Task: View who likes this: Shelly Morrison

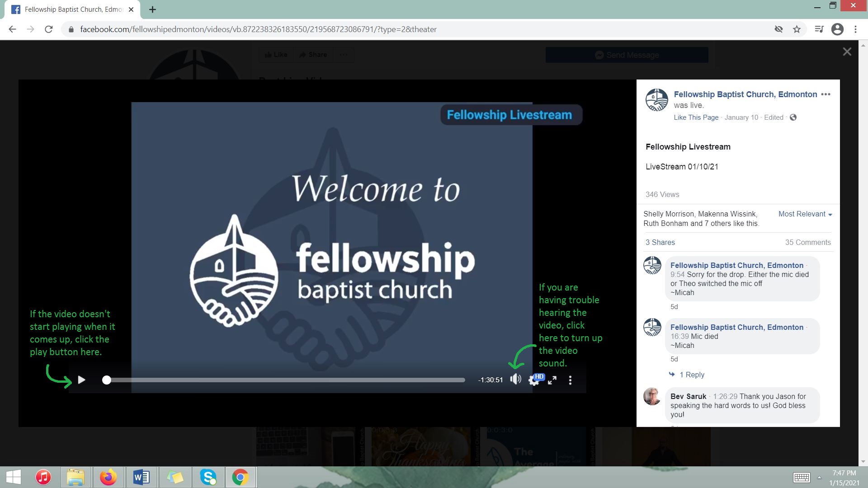Action: coord(669,214)
